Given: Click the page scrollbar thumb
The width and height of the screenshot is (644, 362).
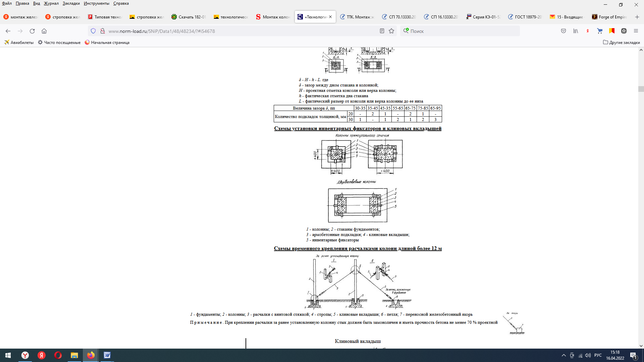Looking at the screenshot, I should point(641,89).
